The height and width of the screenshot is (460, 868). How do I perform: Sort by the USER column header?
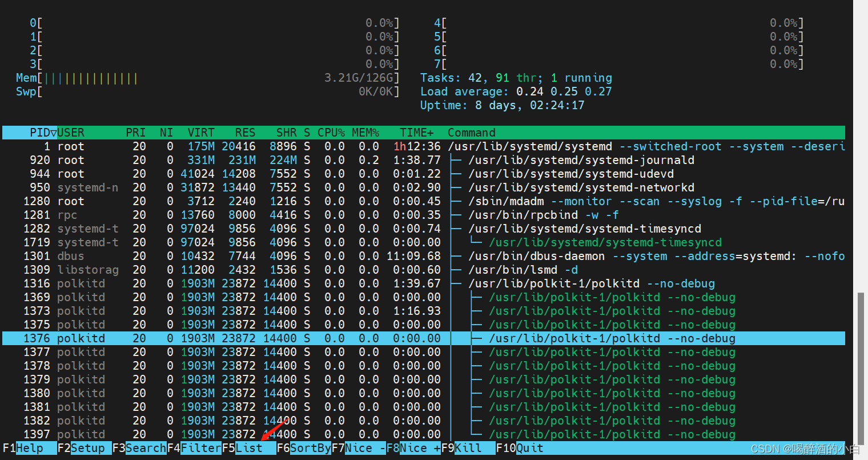(x=71, y=133)
